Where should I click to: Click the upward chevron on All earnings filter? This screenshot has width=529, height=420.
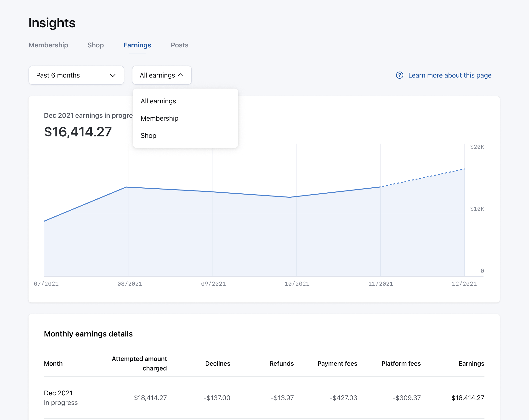[181, 75]
